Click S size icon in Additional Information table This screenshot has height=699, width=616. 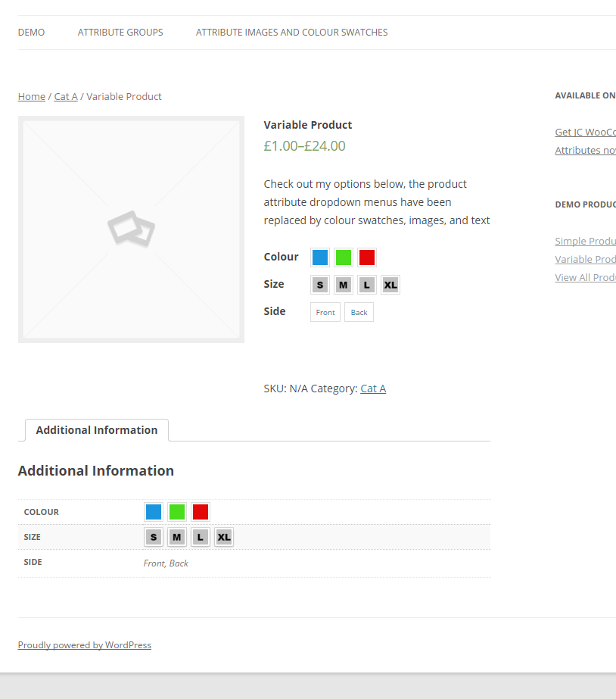tap(154, 537)
